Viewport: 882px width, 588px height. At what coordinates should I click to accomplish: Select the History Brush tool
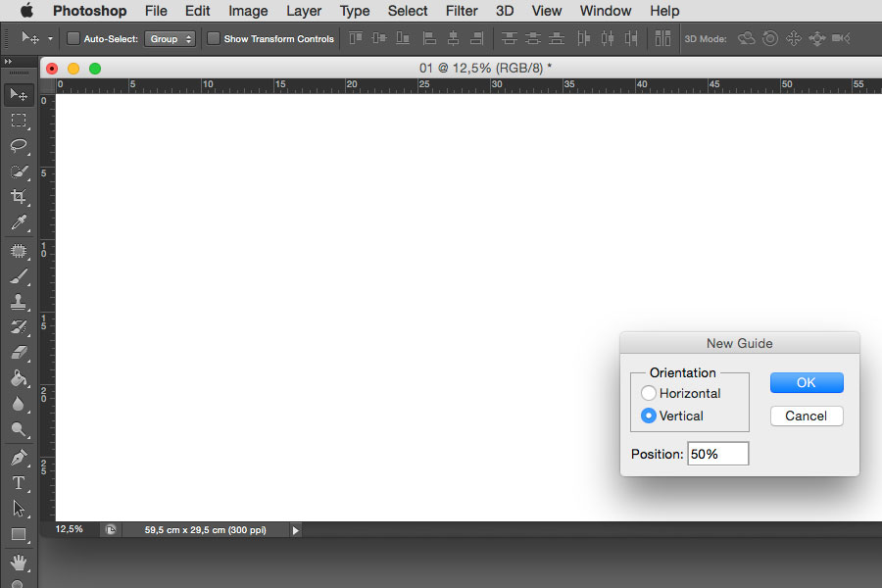click(19, 327)
